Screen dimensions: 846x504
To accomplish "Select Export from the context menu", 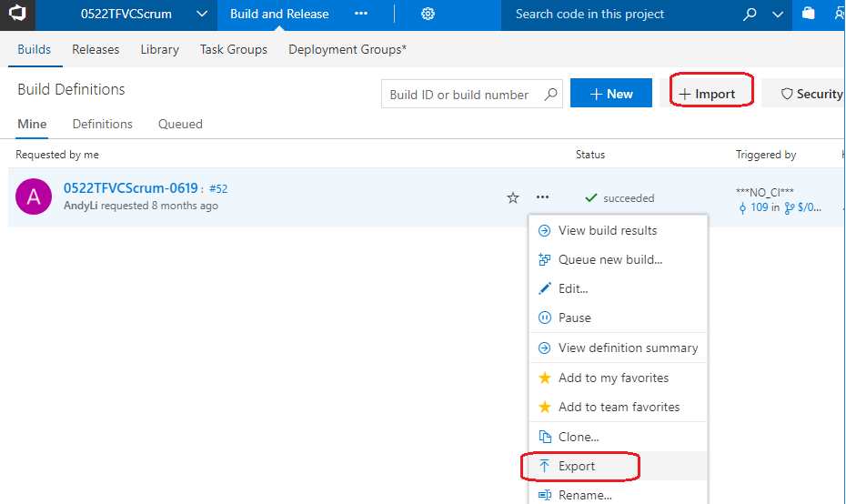I will (x=577, y=466).
